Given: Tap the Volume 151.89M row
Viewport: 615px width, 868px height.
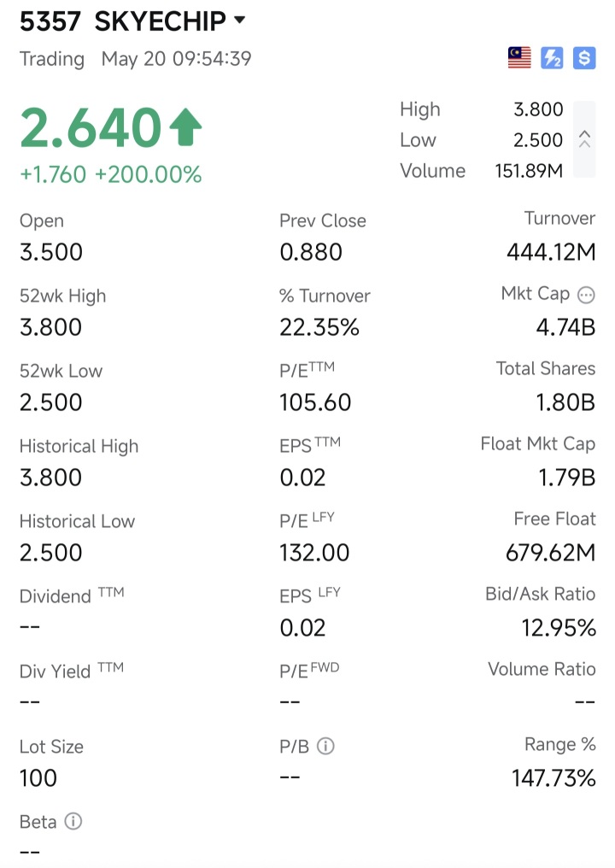Looking at the screenshot, I should pos(481,171).
